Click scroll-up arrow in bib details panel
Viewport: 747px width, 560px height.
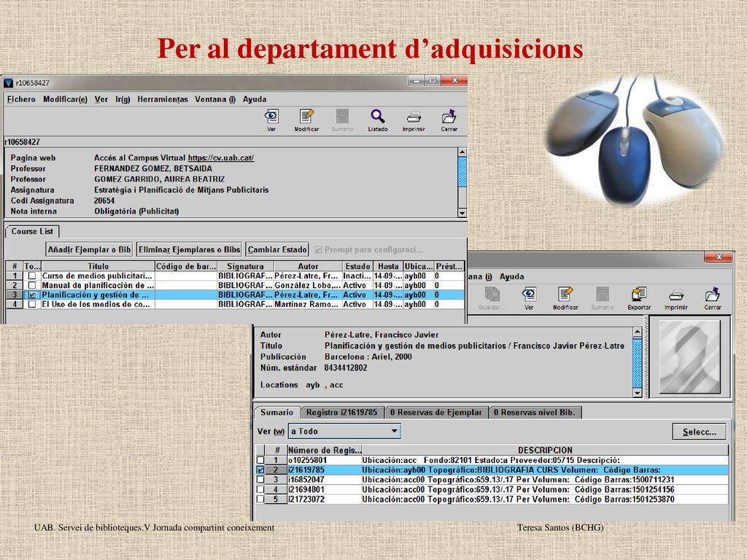[x=638, y=332]
